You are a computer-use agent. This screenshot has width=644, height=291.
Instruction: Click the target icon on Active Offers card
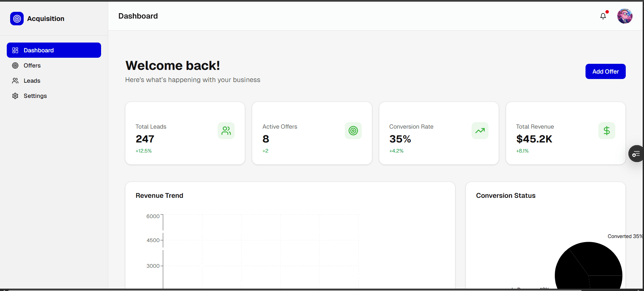coord(353,131)
